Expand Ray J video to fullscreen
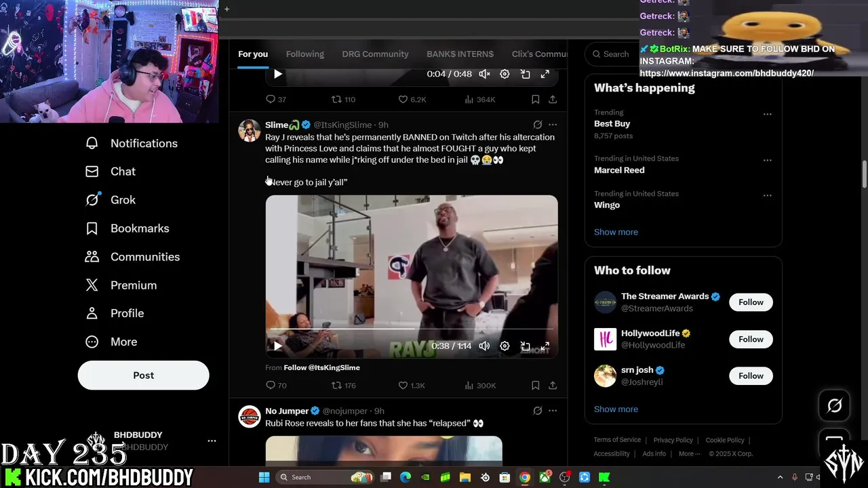The height and width of the screenshot is (488, 868). pyautogui.click(x=545, y=346)
